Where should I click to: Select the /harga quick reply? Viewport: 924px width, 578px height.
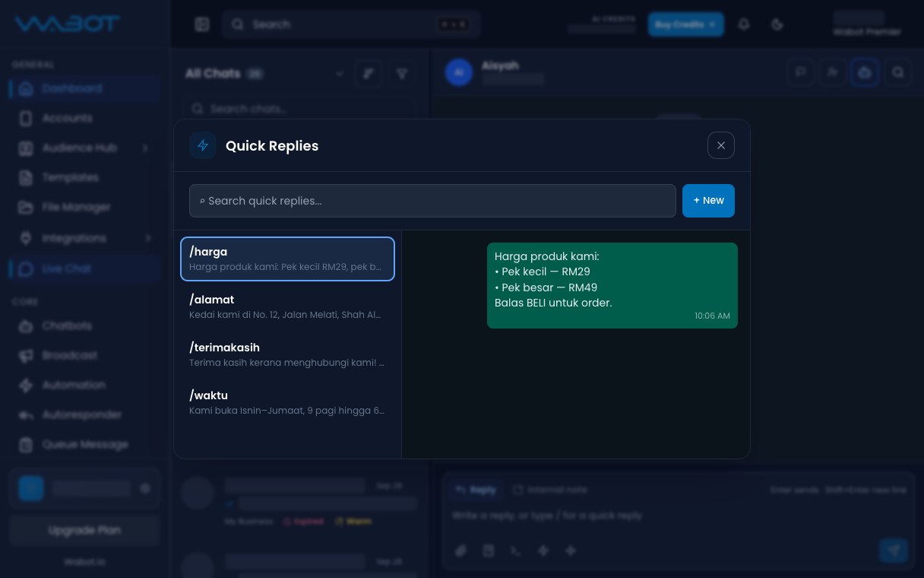click(x=287, y=259)
